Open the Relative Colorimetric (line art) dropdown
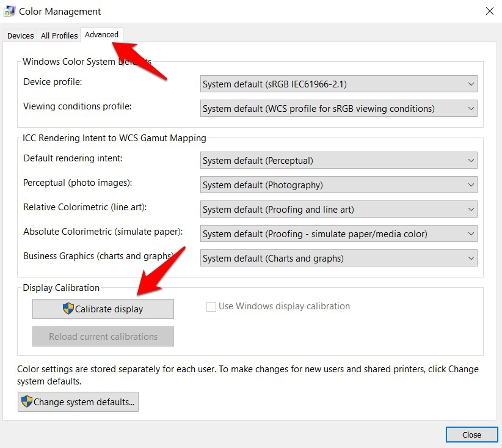Viewport: 502px width, 448px height. (339, 209)
